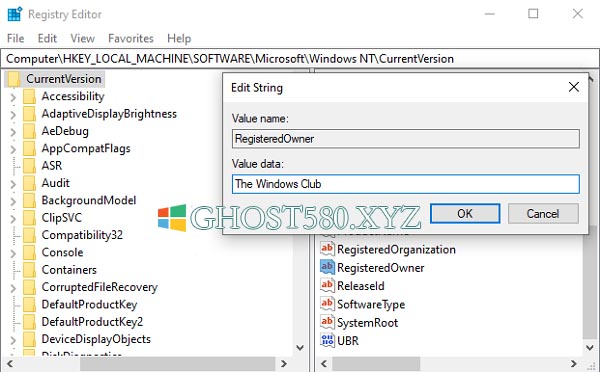Select the SystemRoot value name
Viewport: 600px width, 372px height.
(368, 323)
